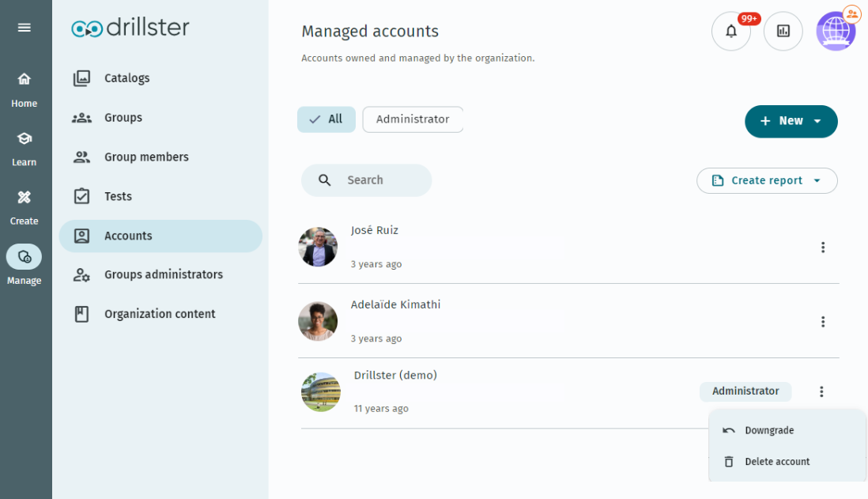Image resolution: width=868 pixels, height=499 pixels.
Task: Click the Catalogs image icon
Action: (x=81, y=78)
